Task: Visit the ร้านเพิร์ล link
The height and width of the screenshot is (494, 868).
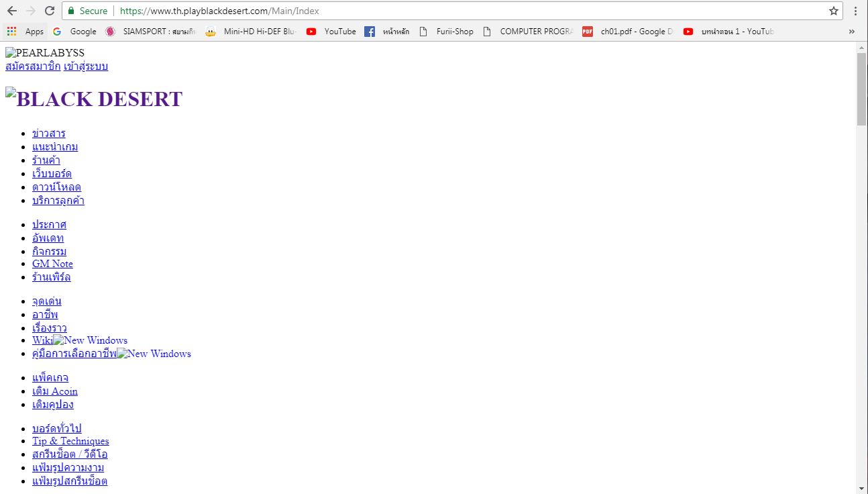Action: point(52,277)
